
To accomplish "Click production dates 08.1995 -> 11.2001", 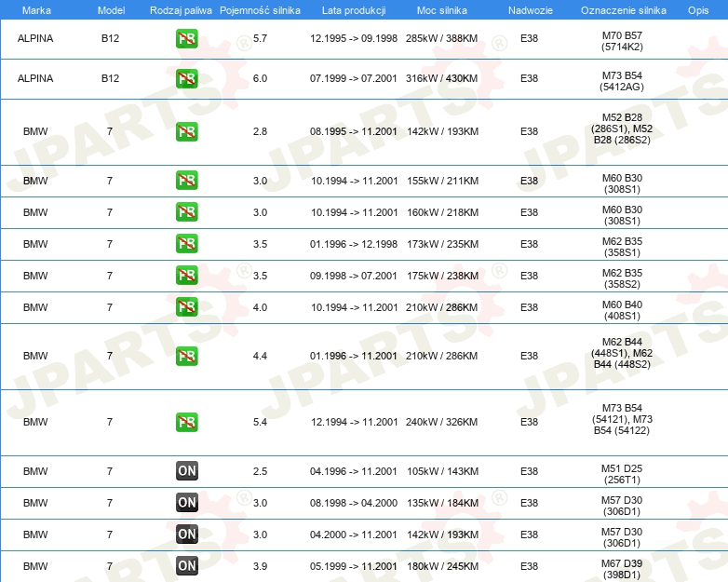I will point(354,131).
